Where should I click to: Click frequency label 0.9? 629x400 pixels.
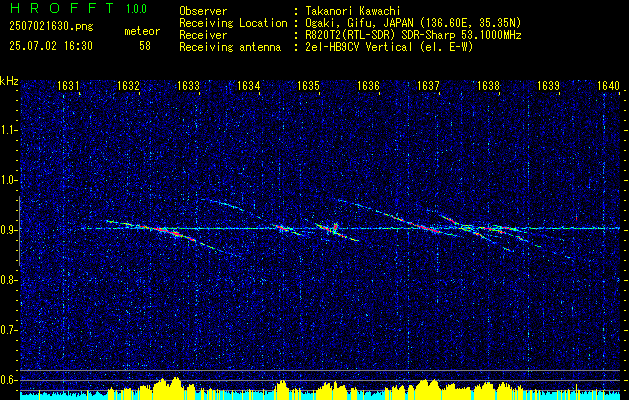coord(7,230)
